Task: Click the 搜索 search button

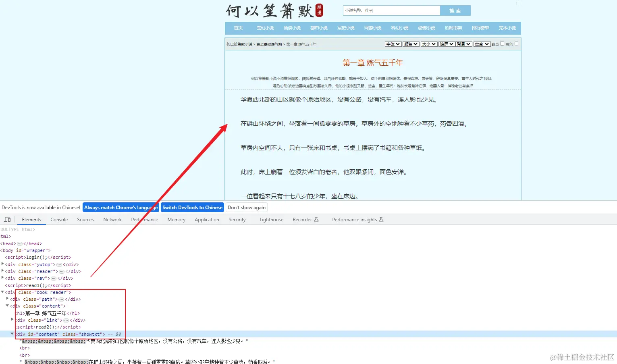Action: [455, 10]
